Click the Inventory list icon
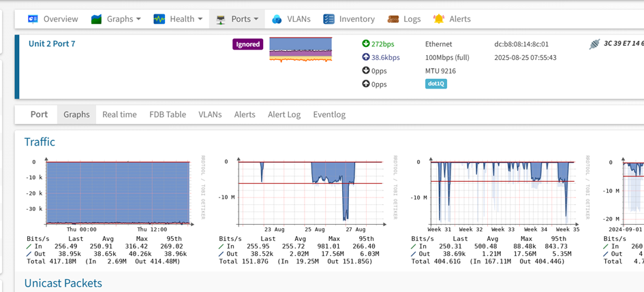This screenshot has width=644, height=292. (328, 19)
